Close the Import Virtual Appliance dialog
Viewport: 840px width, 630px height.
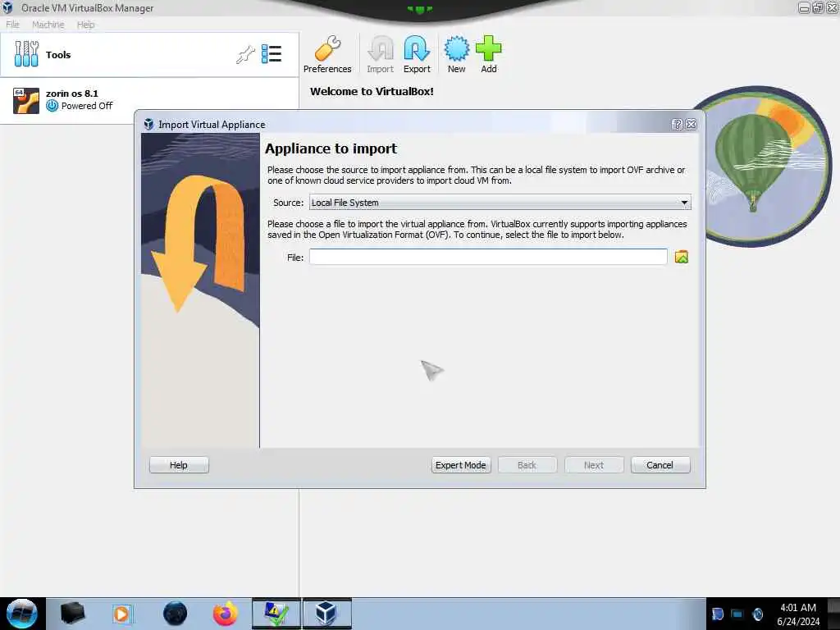(691, 125)
